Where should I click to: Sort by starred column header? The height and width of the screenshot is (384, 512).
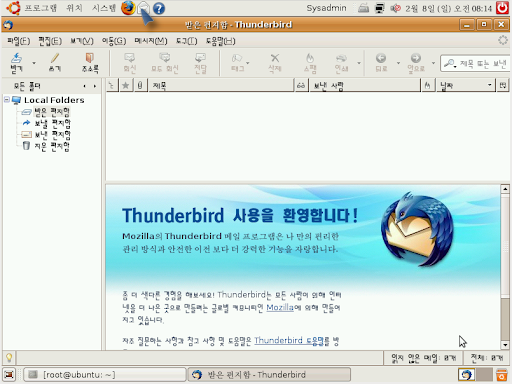[126, 85]
